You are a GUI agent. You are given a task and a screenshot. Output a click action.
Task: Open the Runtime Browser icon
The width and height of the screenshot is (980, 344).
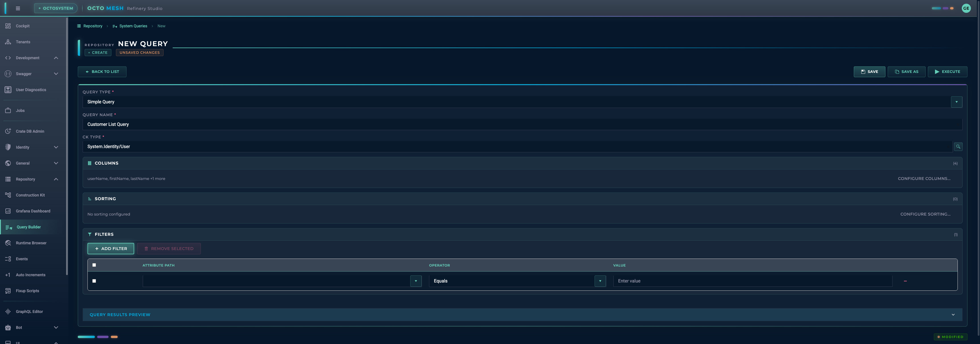pyautogui.click(x=8, y=243)
